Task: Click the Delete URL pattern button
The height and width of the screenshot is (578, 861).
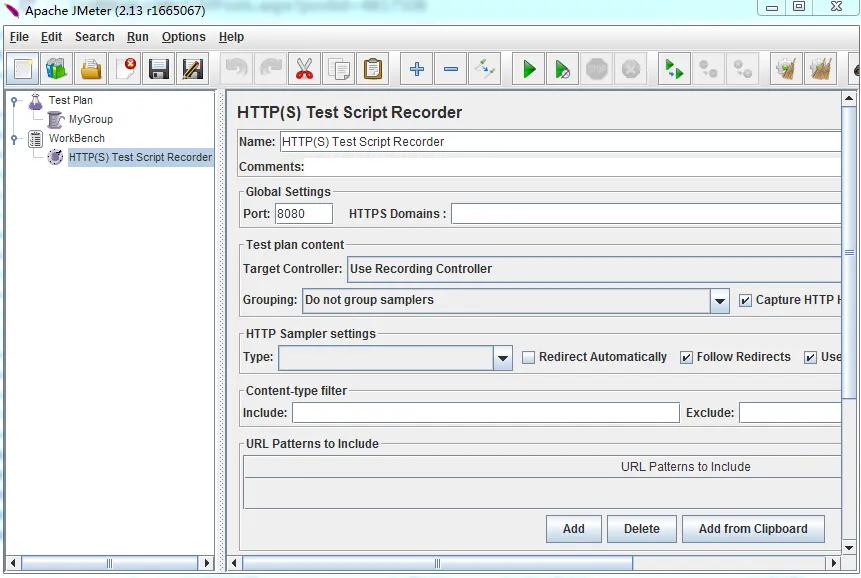Action: [x=641, y=529]
